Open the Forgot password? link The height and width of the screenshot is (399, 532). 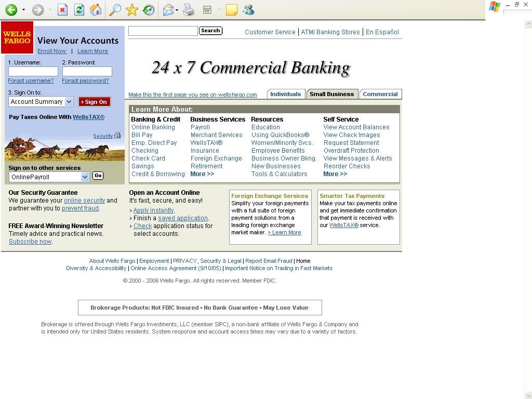click(x=85, y=81)
